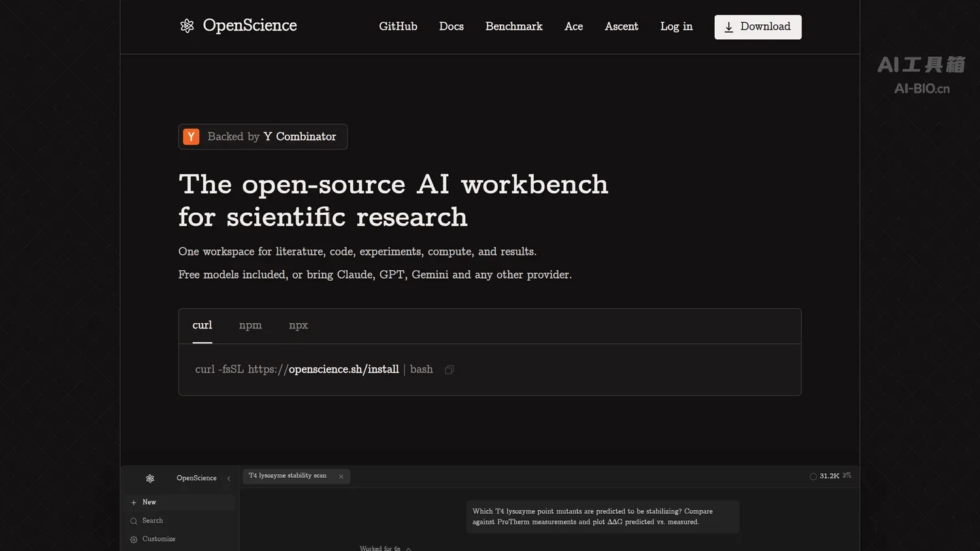This screenshot has height=551, width=980.
Task: Click New in the app sidebar
Action: (x=182, y=503)
